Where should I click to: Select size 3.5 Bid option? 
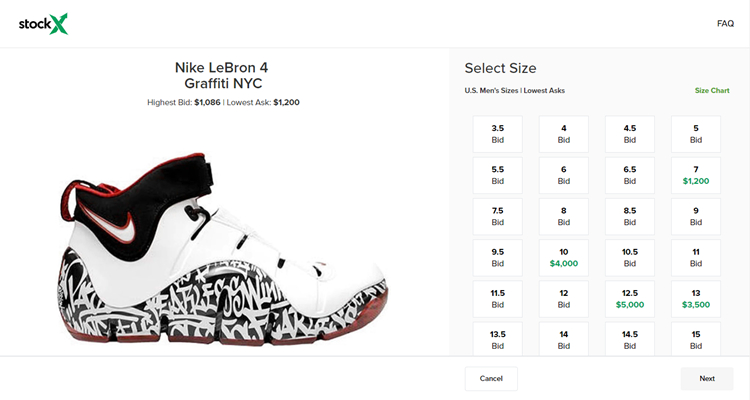click(x=498, y=134)
